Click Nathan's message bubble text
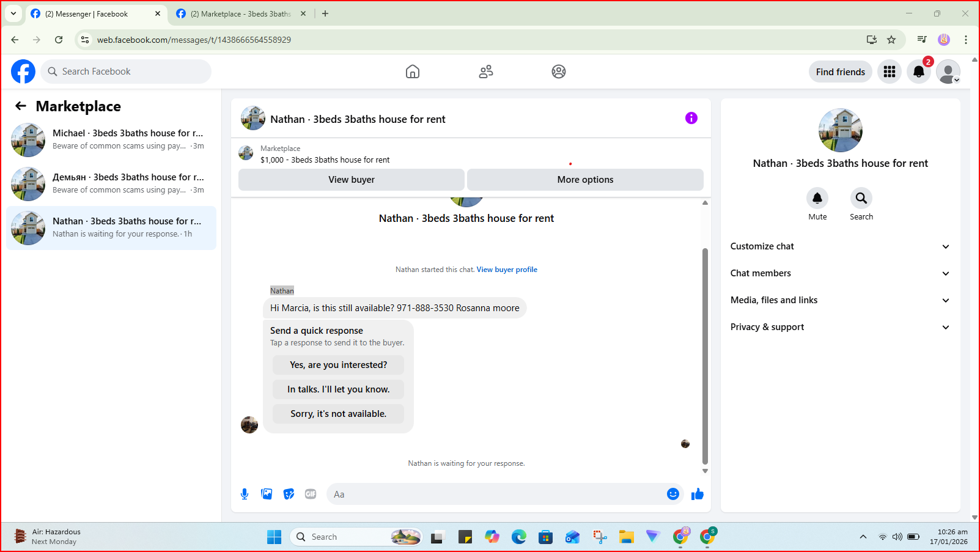 coord(395,308)
